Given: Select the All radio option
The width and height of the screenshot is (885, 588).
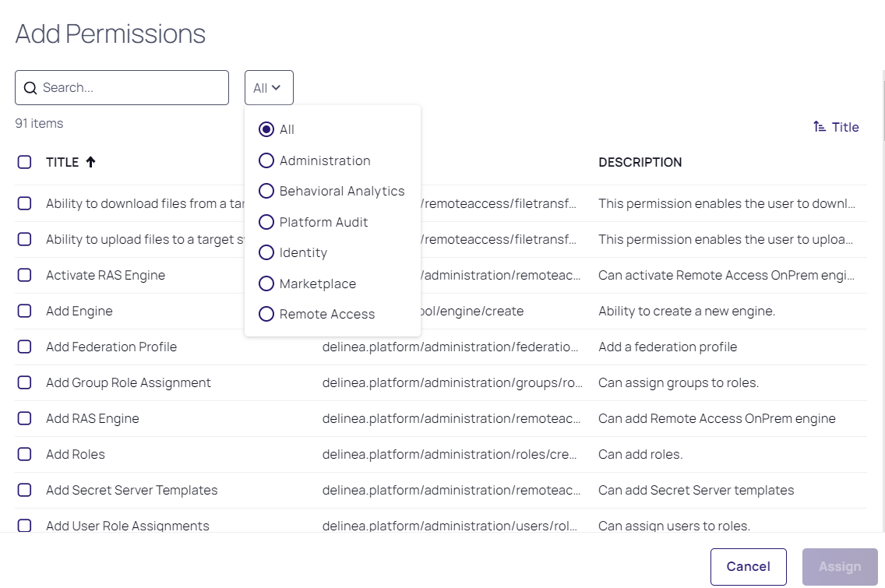Looking at the screenshot, I should pyautogui.click(x=266, y=129).
